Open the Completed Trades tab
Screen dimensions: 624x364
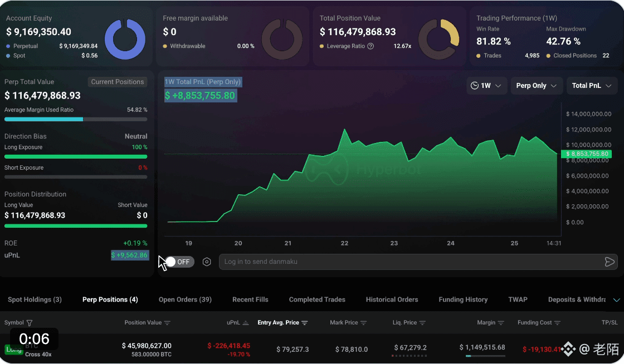tap(317, 299)
